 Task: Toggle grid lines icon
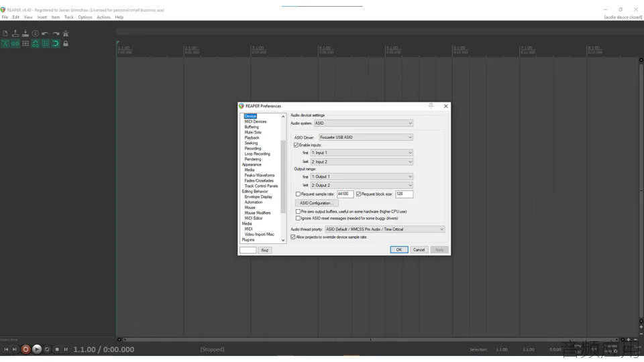(x=45, y=44)
